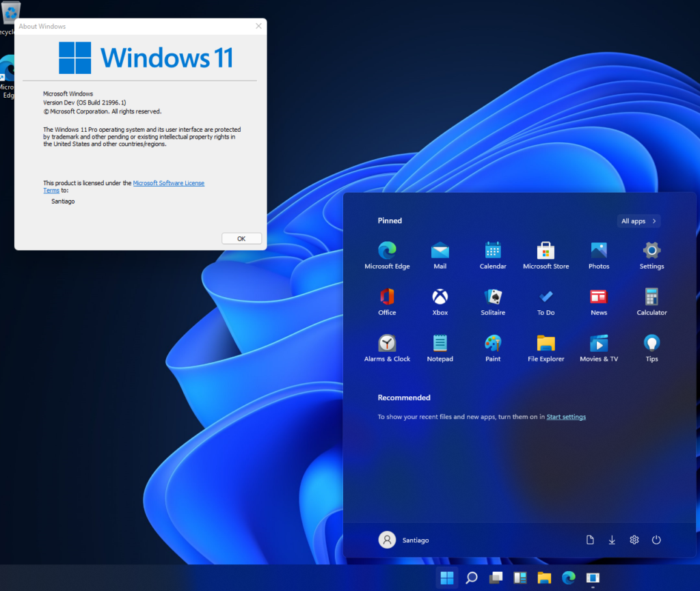
Task: Open the Downloads folder shortcut icon
Action: point(612,540)
